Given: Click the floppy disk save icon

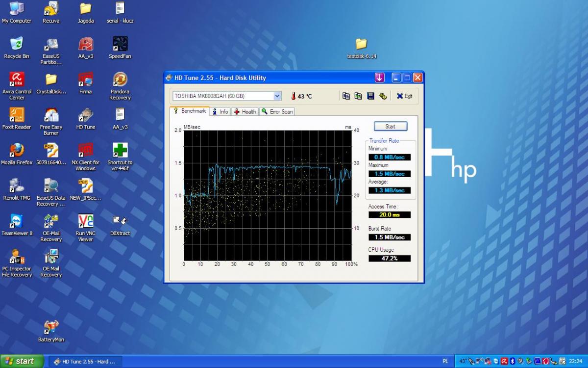Looking at the screenshot, I should point(370,96).
